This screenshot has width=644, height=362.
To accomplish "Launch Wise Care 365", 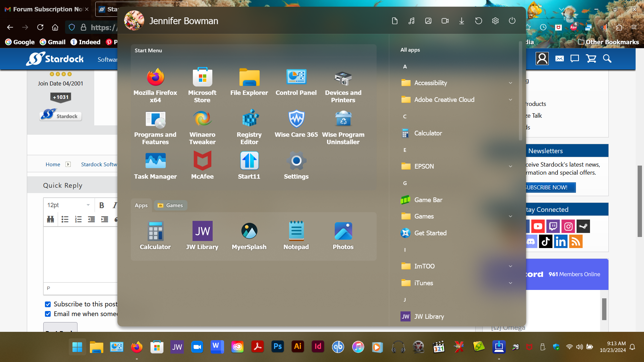I will click(x=296, y=124).
